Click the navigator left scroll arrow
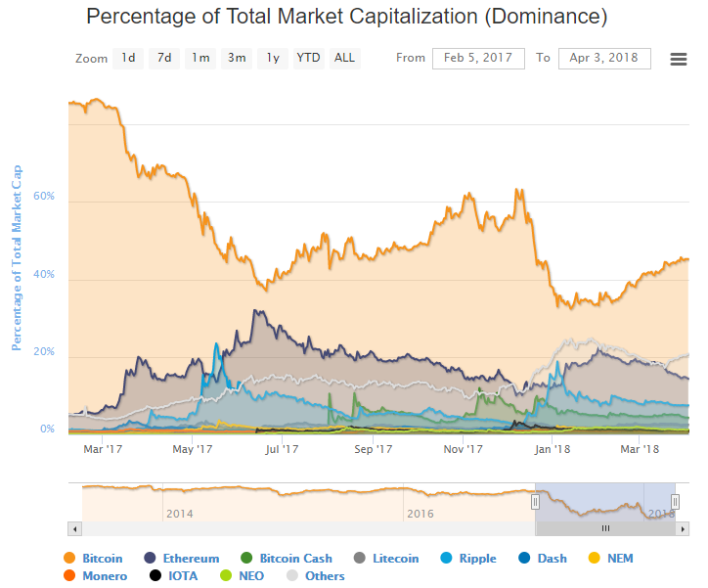 pyautogui.click(x=74, y=528)
